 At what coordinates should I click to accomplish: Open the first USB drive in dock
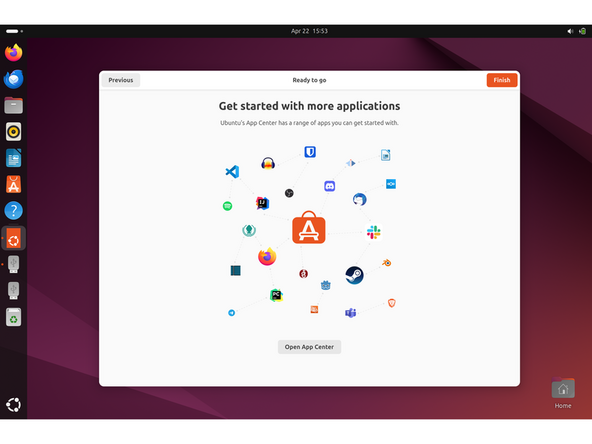tap(14, 264)
